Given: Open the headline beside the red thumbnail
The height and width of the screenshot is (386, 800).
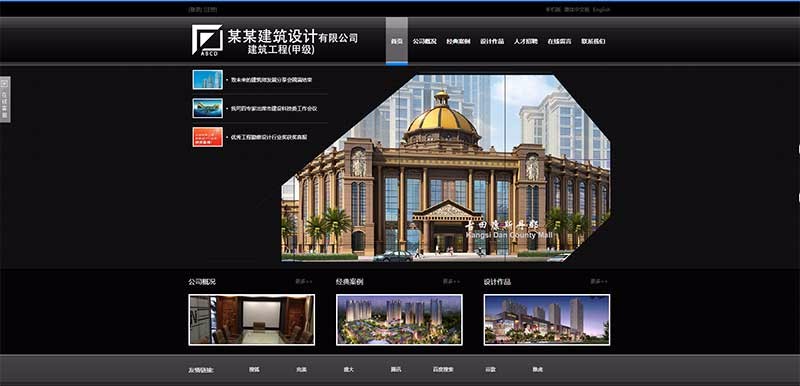Looking at the screenshot, I should 269,137.
